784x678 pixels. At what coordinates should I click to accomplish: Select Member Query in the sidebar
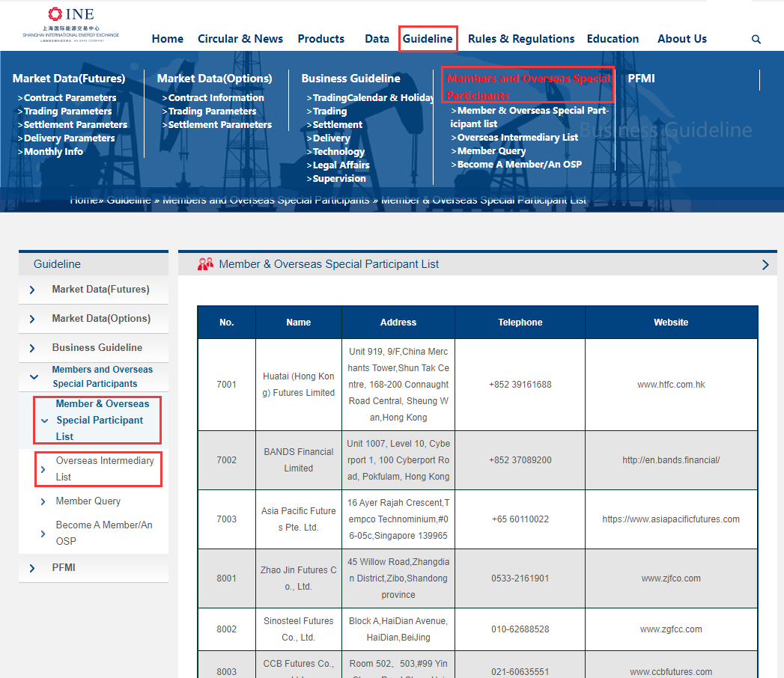pos(88,501)
